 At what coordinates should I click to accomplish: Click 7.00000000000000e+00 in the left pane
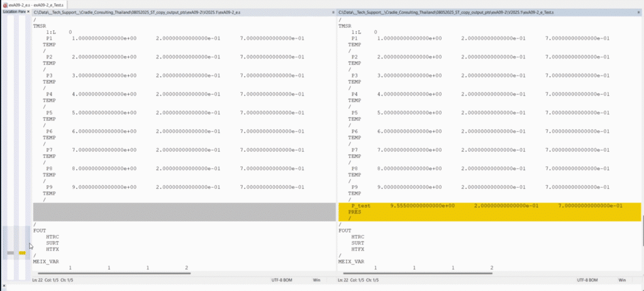click(104, 150)
